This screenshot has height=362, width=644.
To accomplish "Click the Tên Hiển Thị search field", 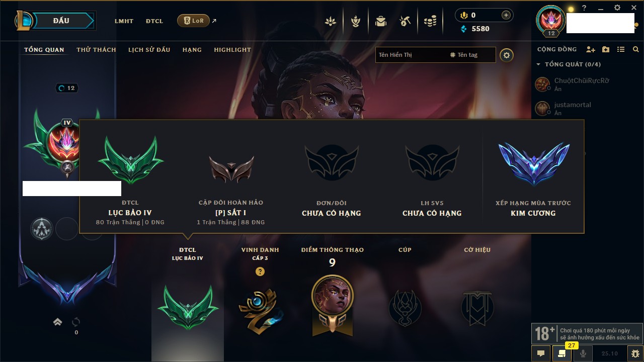I will 412,55.
